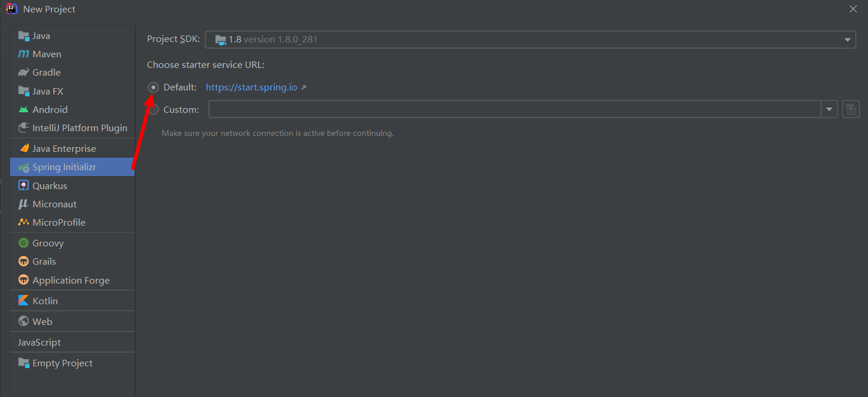Click the Quarkus icon
Screen dimensions: 868x397
pyautogui.click(x=24, y=186)
